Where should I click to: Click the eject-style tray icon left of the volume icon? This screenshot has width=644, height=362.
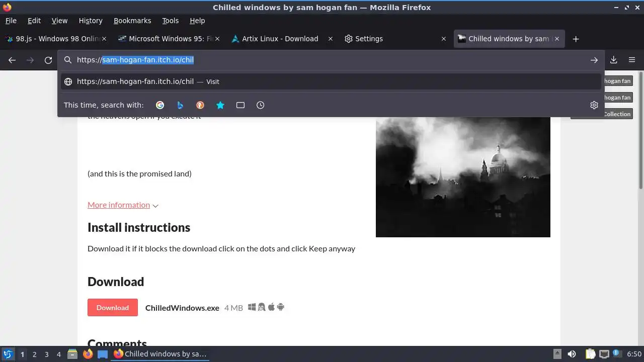point(557,354)
